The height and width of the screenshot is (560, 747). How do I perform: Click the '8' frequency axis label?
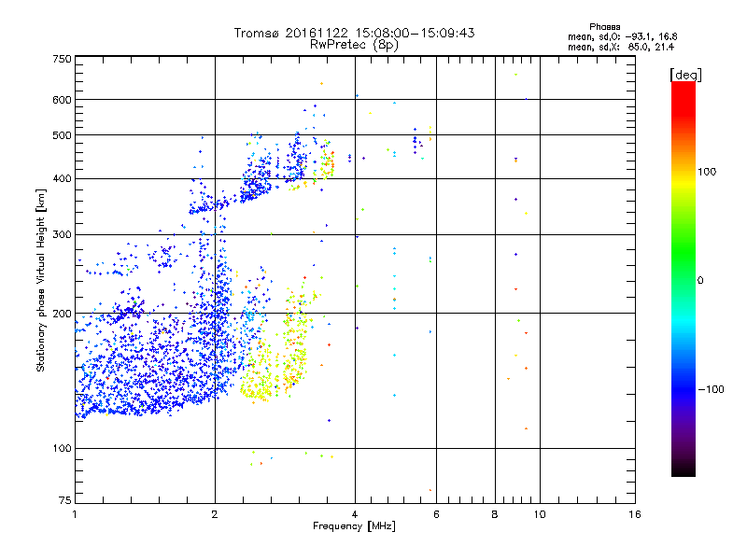(x=495, y=514)
